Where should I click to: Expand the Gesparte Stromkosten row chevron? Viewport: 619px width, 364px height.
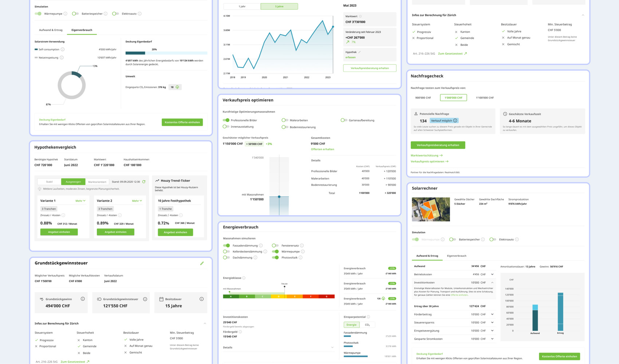pos(492,339)
